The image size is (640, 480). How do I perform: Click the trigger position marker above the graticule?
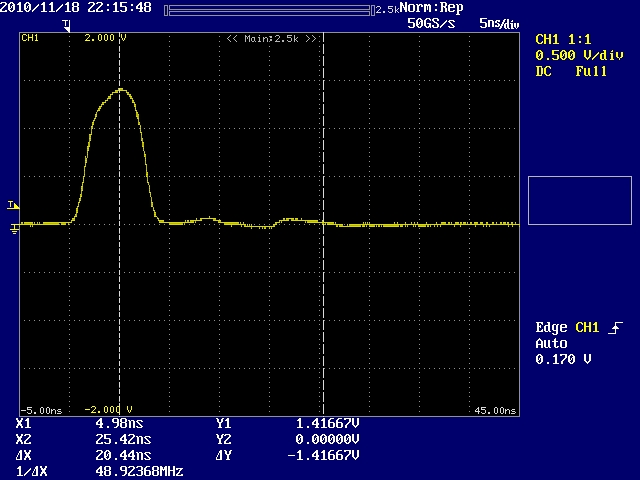coord(69,23)
